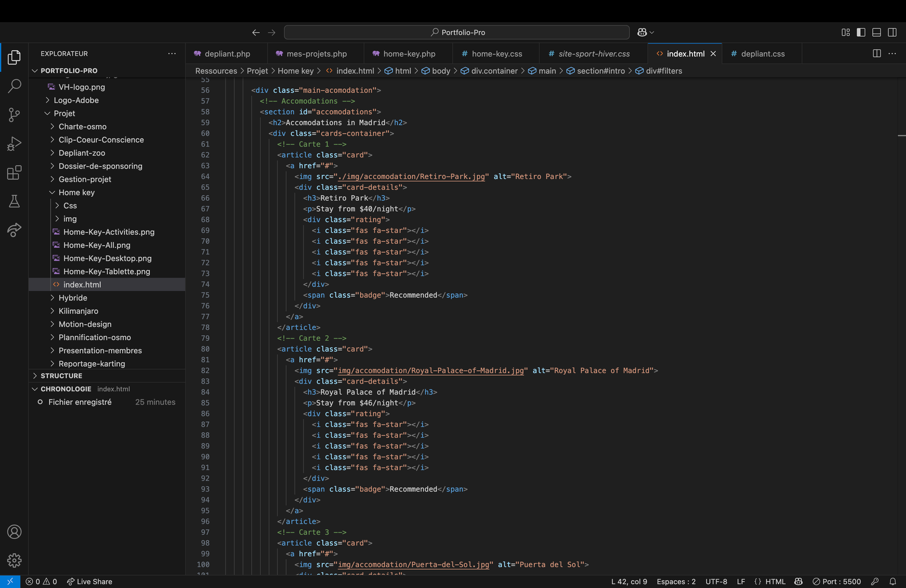The width and height of the screenshot is (906, 588).
Task: Show errors and warnings in status bar
Action: tap(41, 581)
